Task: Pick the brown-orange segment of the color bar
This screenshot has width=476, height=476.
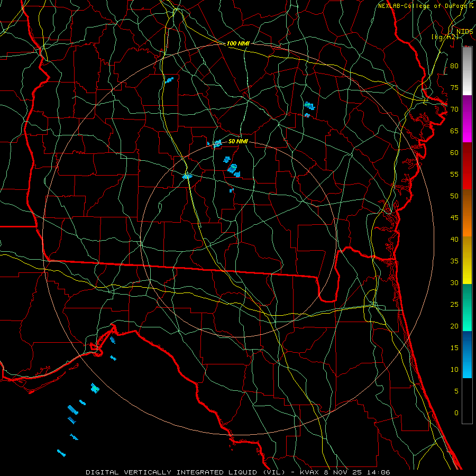Action: (x=467, y=213)
